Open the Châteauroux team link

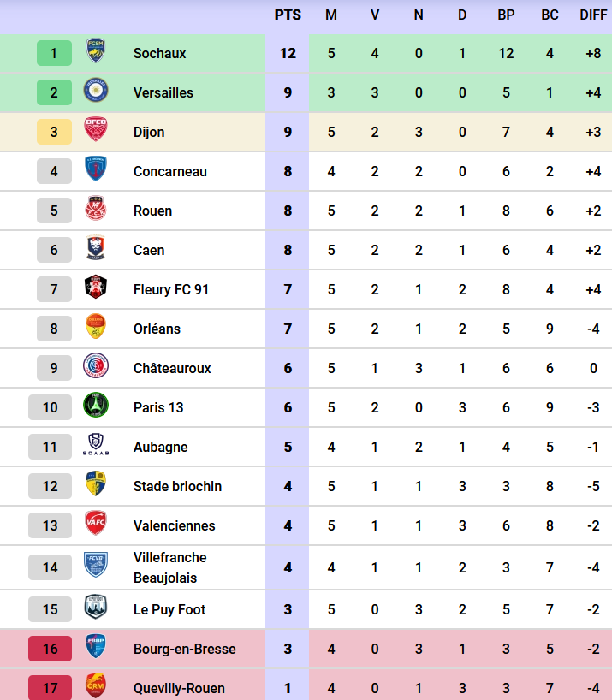[x=172, y=368]
